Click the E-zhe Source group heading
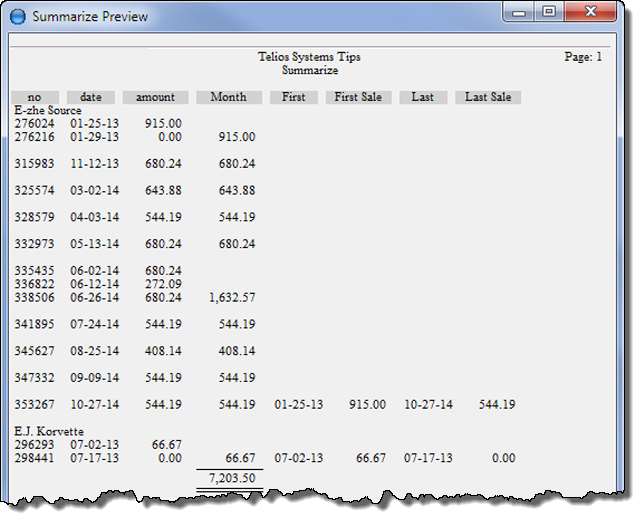640x522 pixels. [x=48, y=110]
